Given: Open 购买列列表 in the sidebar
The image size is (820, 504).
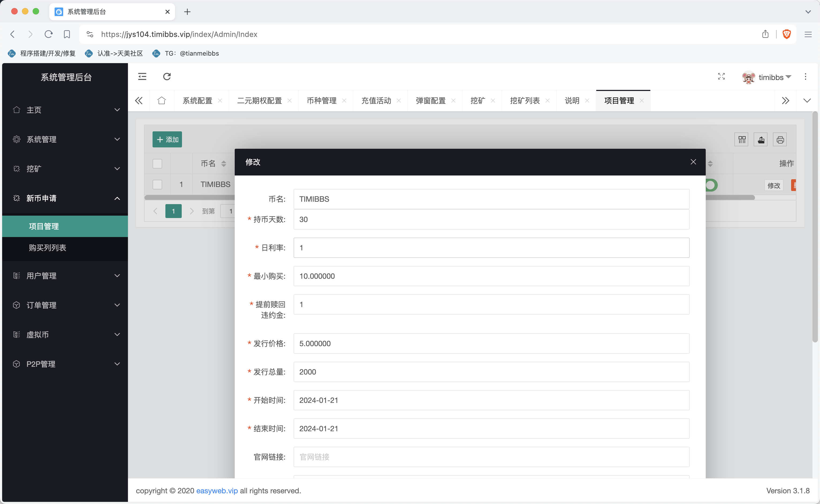Looking at the screenshot, I should pos(65,248).
